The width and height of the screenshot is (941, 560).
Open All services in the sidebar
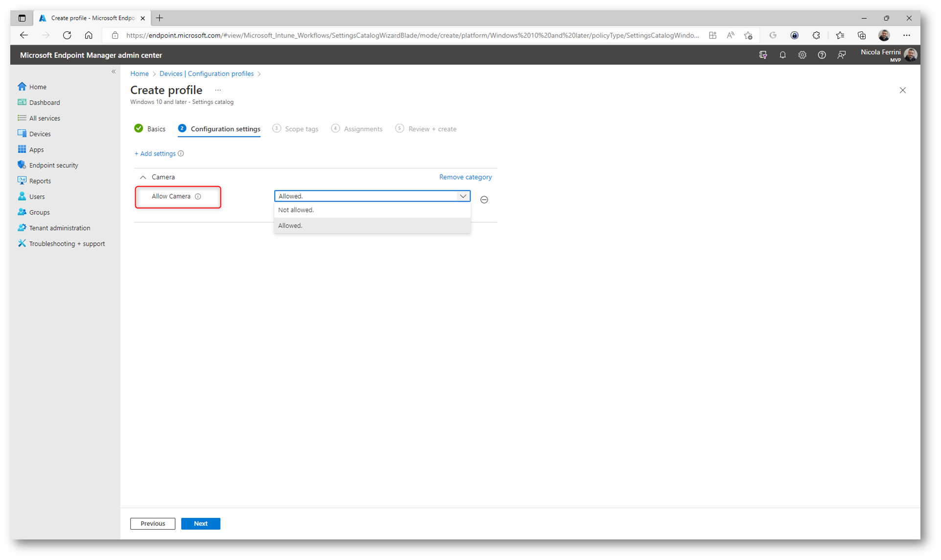(39, 118)
